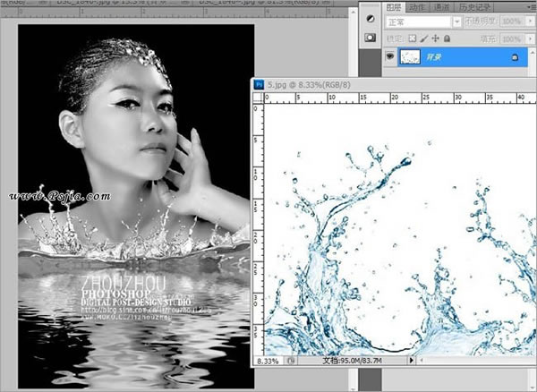Image resolution: width=537 pixels, height=392 pixels.
Task: Expand the opacity slider arrow
Action: tap(530, 21)
